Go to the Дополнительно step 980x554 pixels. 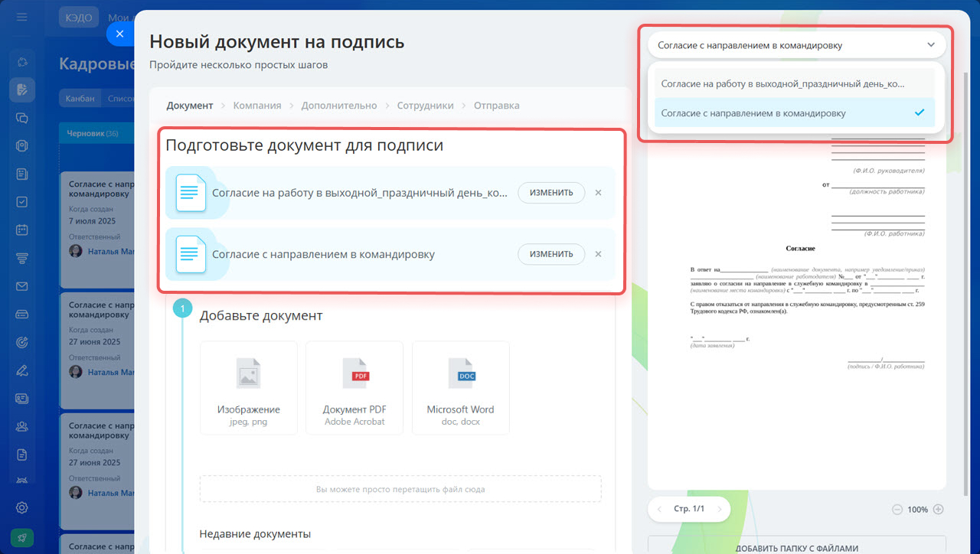click(339, 106)
